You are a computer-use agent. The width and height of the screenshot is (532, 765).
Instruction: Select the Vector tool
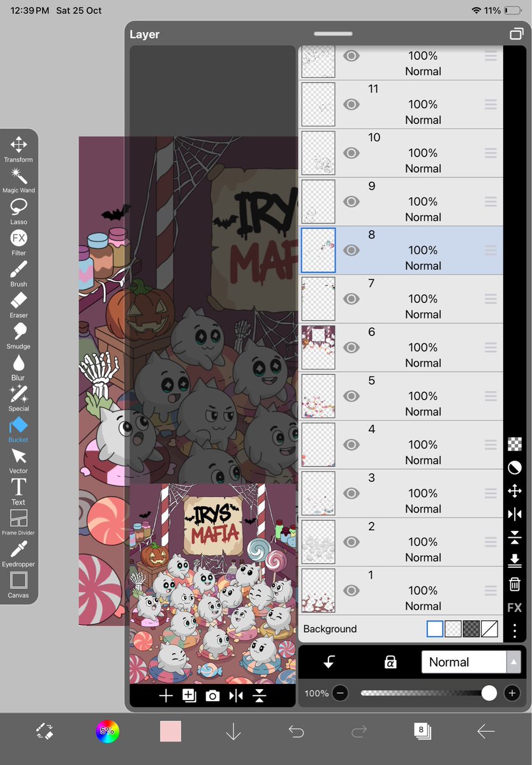coord(18,461)
